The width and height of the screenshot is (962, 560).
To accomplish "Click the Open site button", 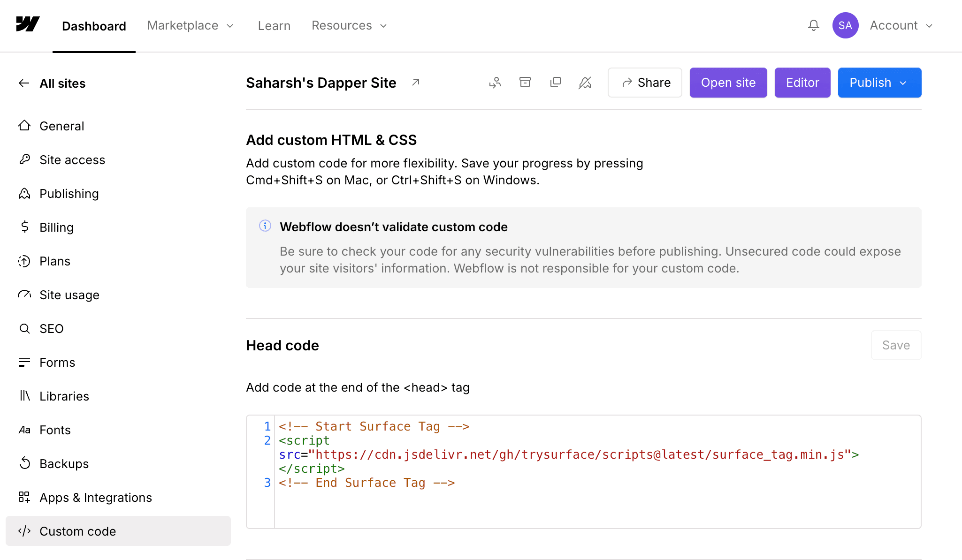I will coord(728,83).
